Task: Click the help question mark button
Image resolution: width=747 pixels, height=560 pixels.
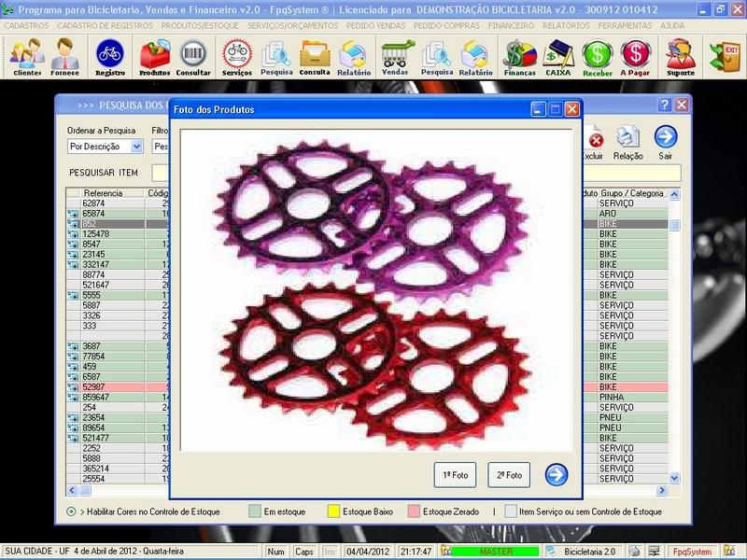Action: pyautogui.click(x=665, y=105)
